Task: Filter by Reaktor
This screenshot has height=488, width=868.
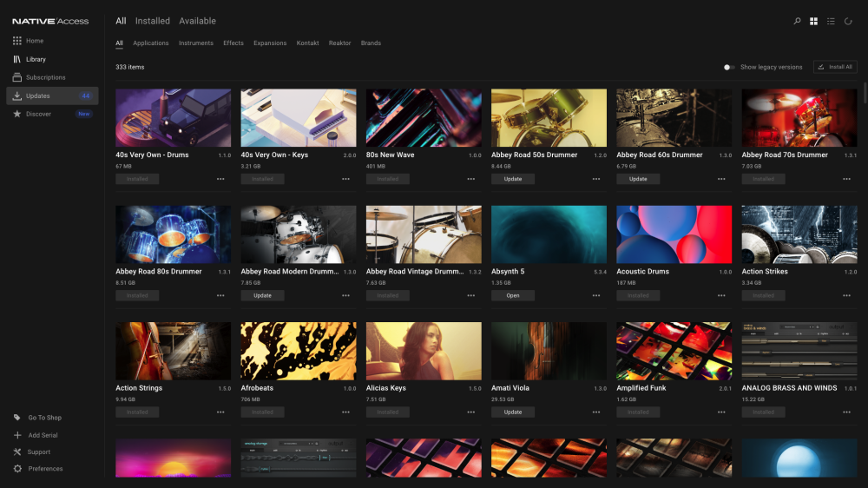Action: (340, 43)
